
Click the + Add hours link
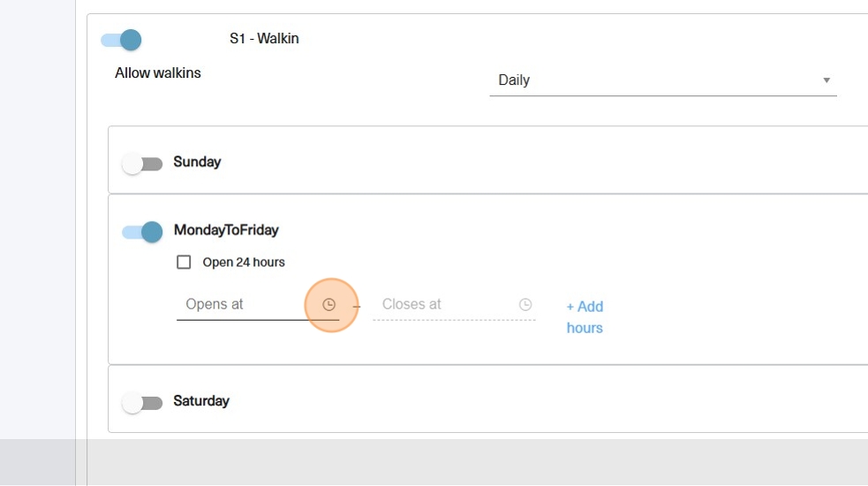[585, 317]
